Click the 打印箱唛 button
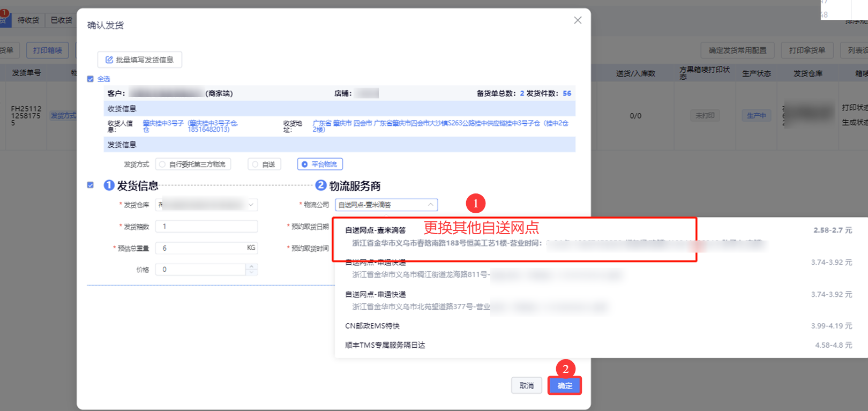 tap(48, 50)
